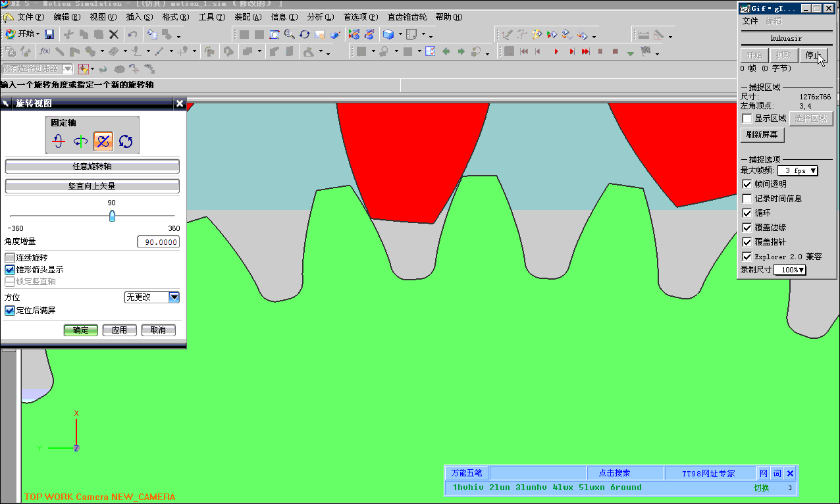
Task: Confirm with the 确定 button
Action: [81, 330]
